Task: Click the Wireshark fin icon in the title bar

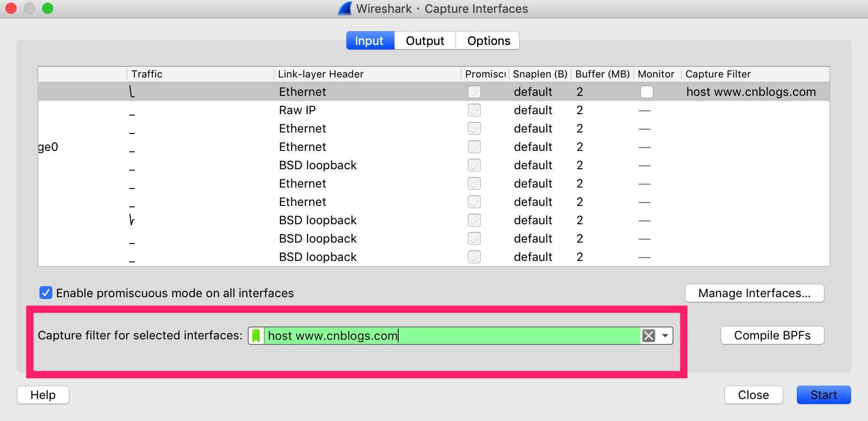Action: [345, 9]
